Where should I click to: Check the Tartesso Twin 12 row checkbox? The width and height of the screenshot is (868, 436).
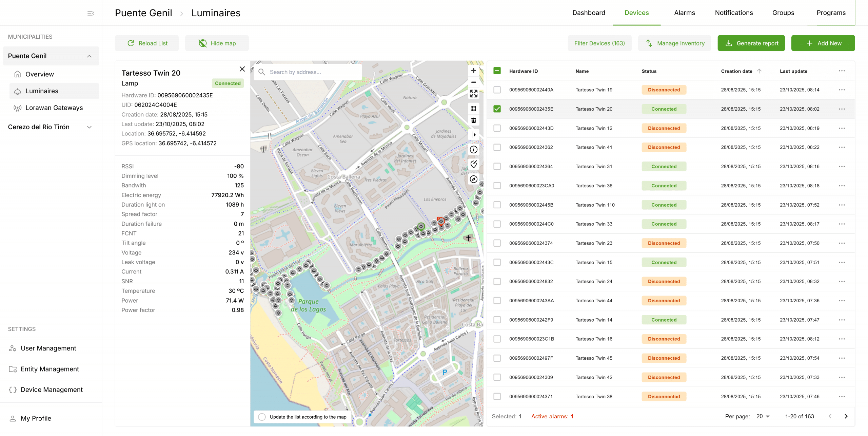pos(497,128)
